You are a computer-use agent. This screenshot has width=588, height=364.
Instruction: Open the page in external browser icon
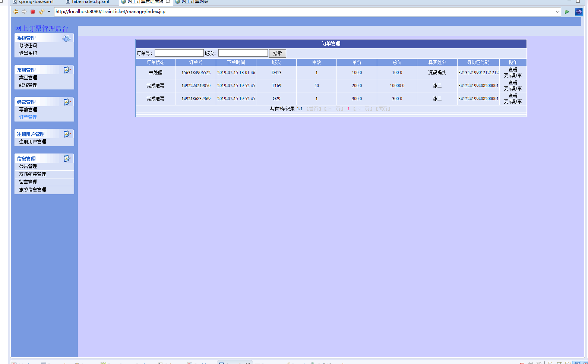(x=579, y=12)
